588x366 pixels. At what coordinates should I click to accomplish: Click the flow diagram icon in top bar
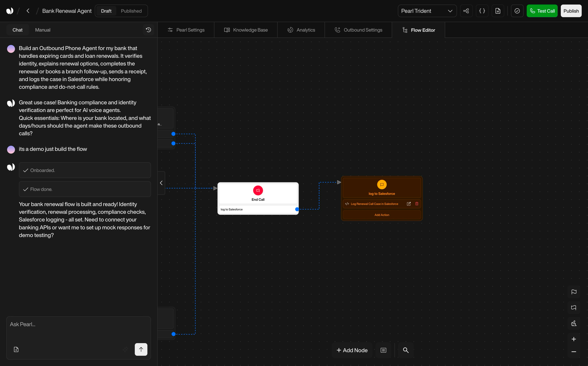466,11
